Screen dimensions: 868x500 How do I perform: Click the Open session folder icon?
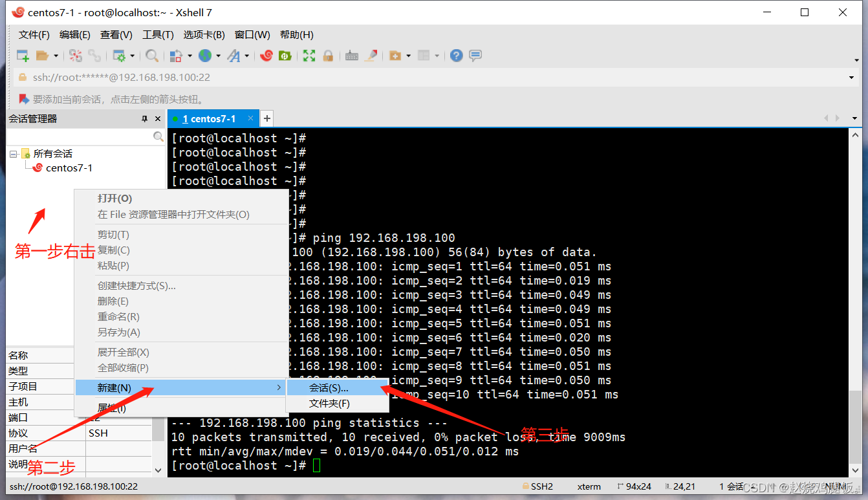click(x=43, y=56)
